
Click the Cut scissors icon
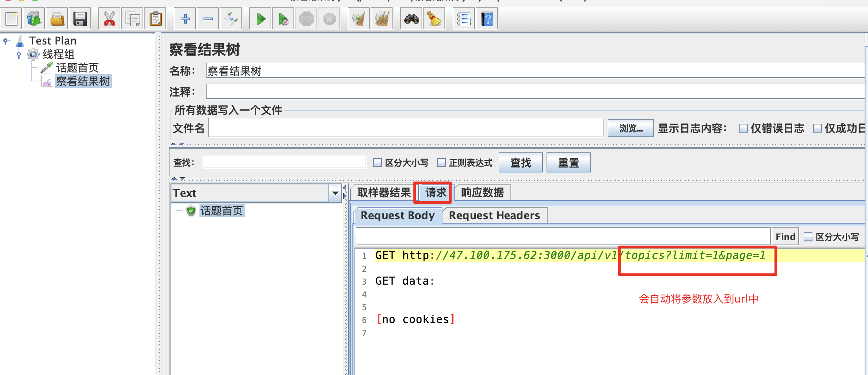109,19
